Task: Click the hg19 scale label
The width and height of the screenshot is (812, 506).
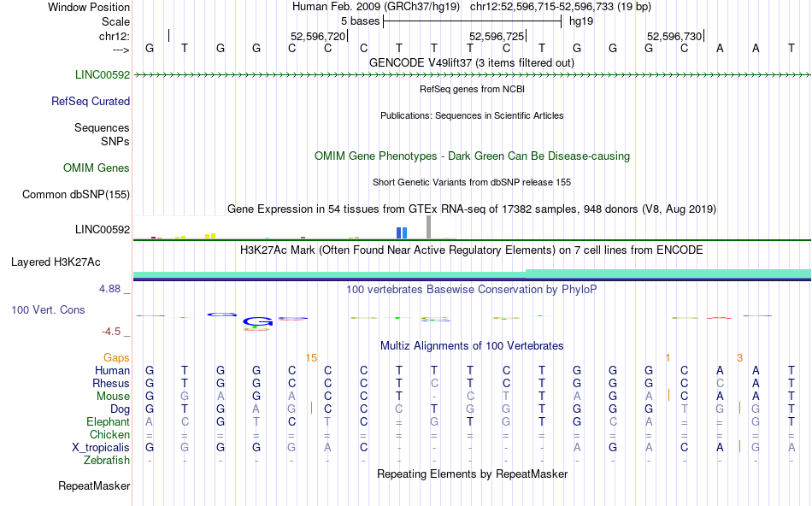Action: pos(581,21)
